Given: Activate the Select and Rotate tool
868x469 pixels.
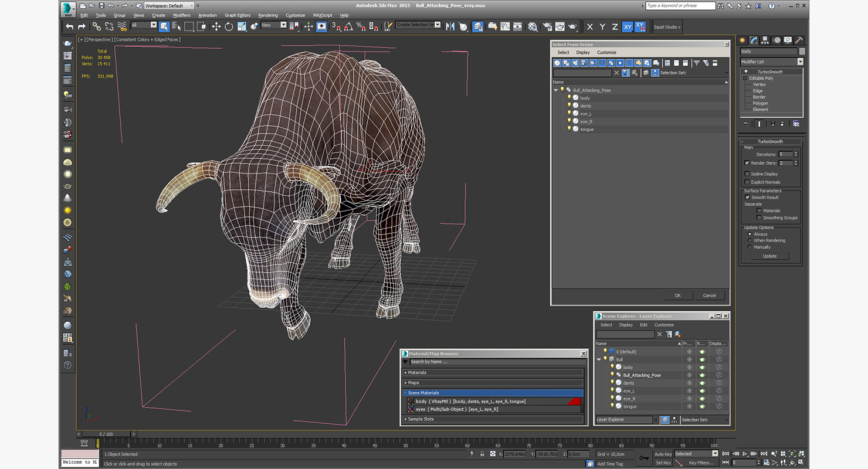Looking at the screenshot, I should pos(229,26).
